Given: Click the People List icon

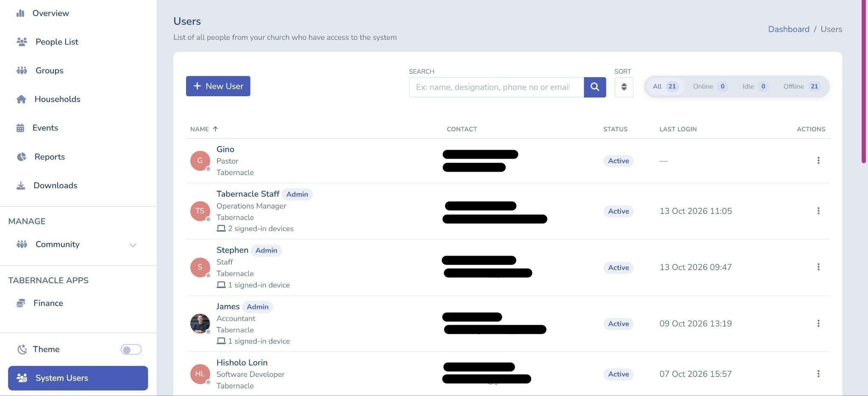Looking at the screenshot, I should pyautogui.click(x=22, y=42).
